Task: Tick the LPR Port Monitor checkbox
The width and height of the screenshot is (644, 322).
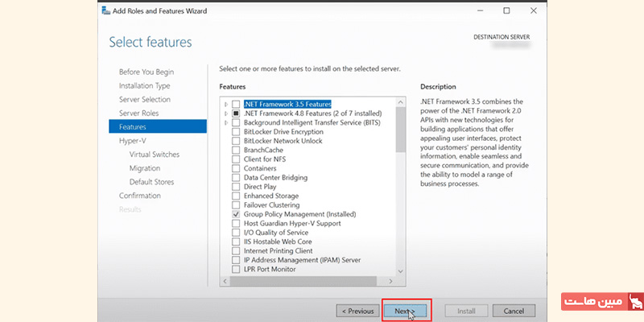Action: point(236,270)
